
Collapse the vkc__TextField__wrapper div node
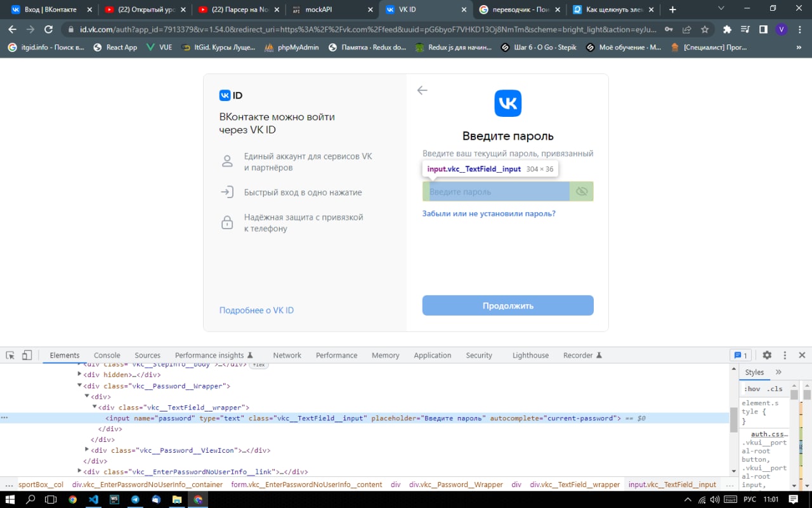(x=95, y=407)
